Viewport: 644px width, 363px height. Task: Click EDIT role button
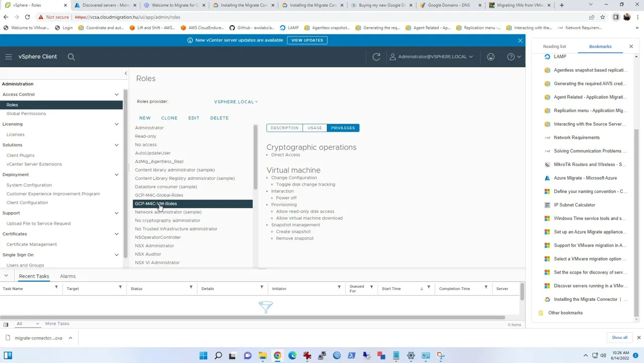coord(194,118)
